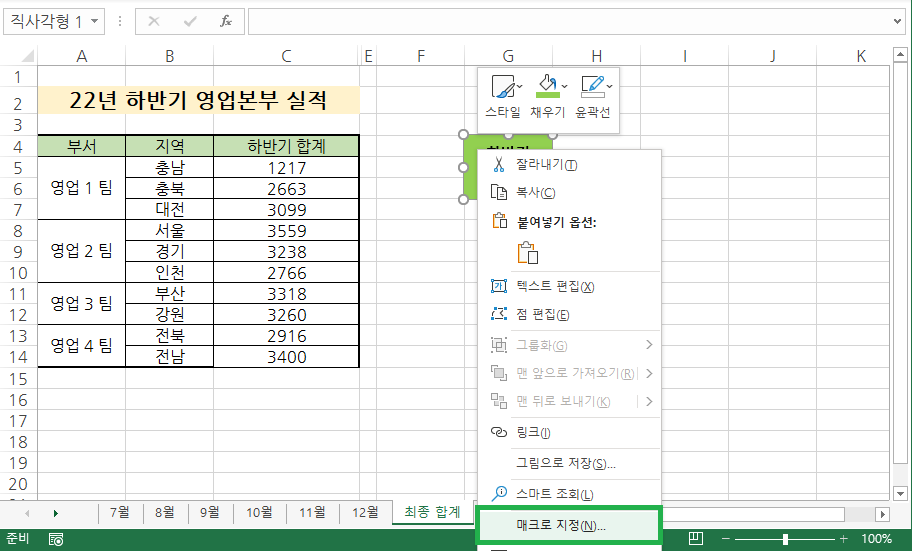Select the merged cell 영업 2 팀
The width and height of the screenshot is (912, 551).
tap(81, 251)
